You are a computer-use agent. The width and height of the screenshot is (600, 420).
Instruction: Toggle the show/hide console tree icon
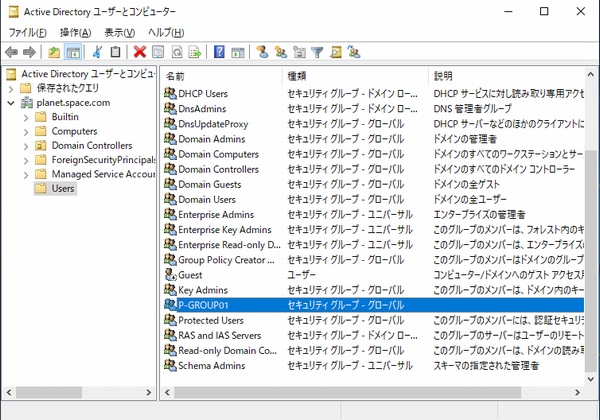pyautogui.click(x=73, y=52)
